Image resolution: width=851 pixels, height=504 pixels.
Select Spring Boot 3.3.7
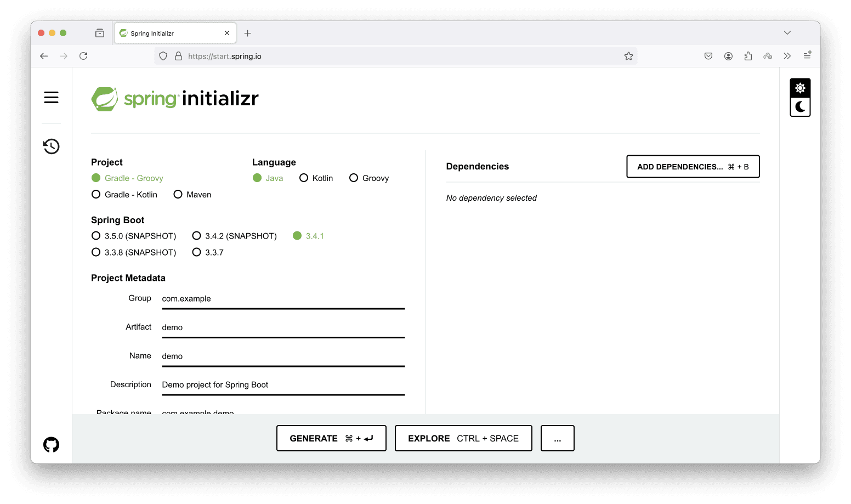coord(208,252)
